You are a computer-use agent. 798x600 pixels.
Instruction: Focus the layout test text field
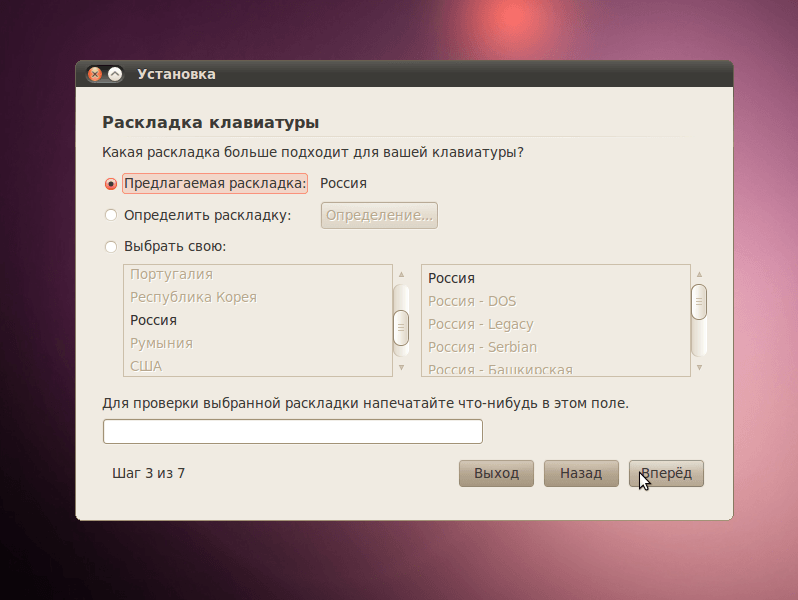293,432
